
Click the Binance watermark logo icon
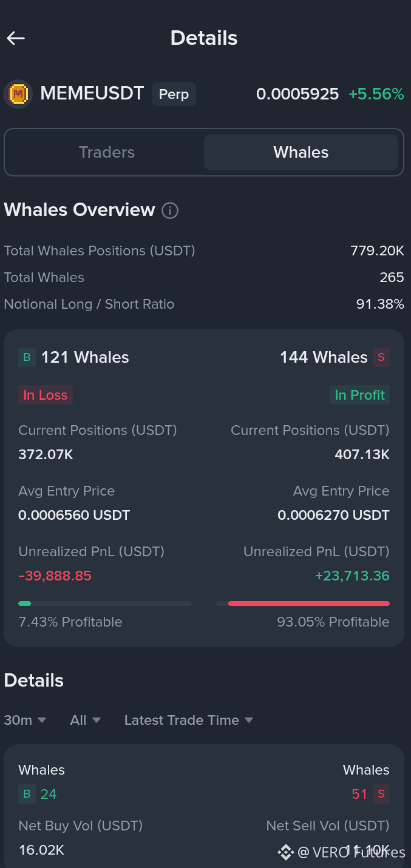pyautogui.click(x=285, y=852)
